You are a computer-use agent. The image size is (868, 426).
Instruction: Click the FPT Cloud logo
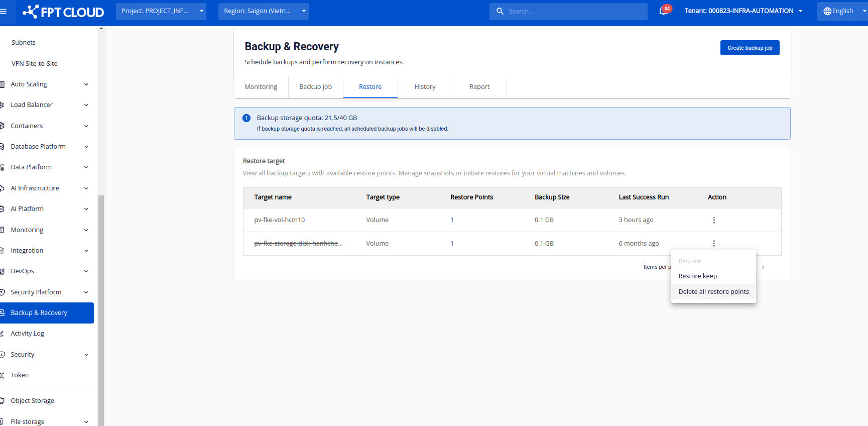(x=63, y=12)
